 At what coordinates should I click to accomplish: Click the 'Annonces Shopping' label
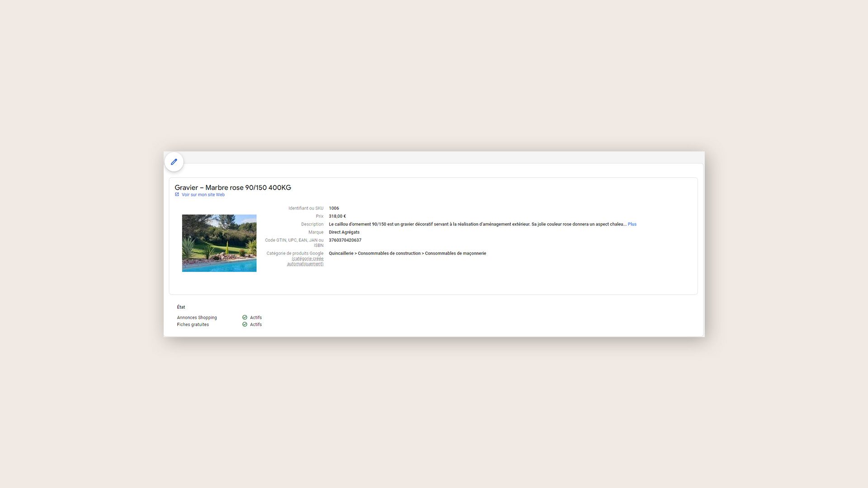(x=197, y=318)
